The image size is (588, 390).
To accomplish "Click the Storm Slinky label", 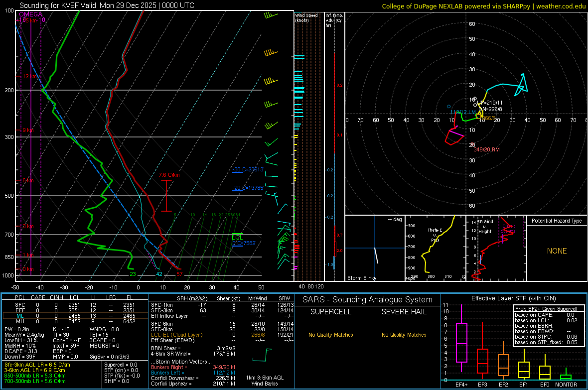I will (361, 278).
